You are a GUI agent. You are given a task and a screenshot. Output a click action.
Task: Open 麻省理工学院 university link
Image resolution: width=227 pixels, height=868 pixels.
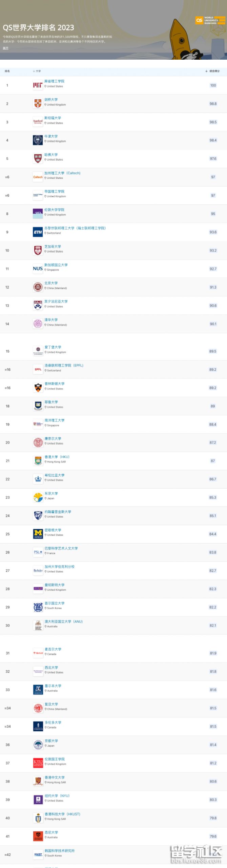(x=54, y=81)
